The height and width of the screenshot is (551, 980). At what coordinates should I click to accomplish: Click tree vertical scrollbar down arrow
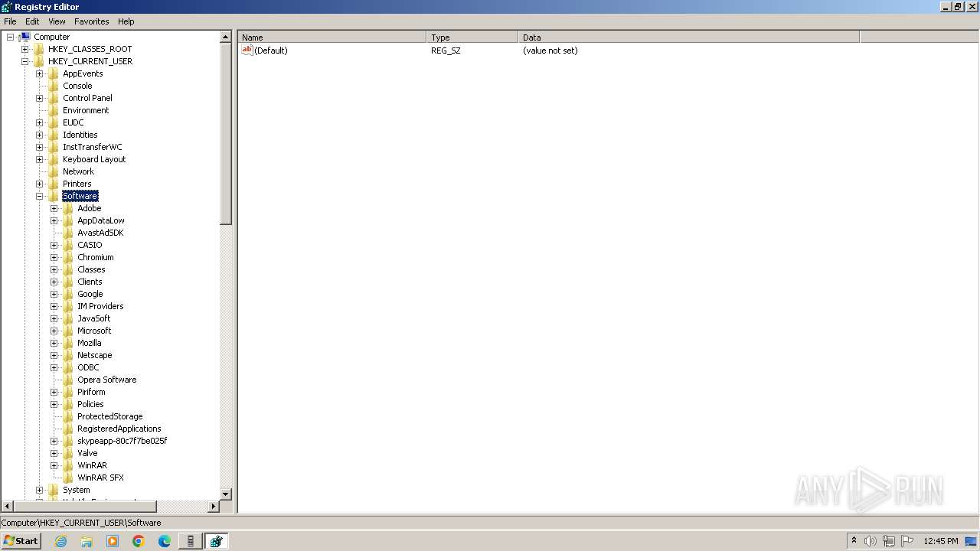(x=226, y=494)
